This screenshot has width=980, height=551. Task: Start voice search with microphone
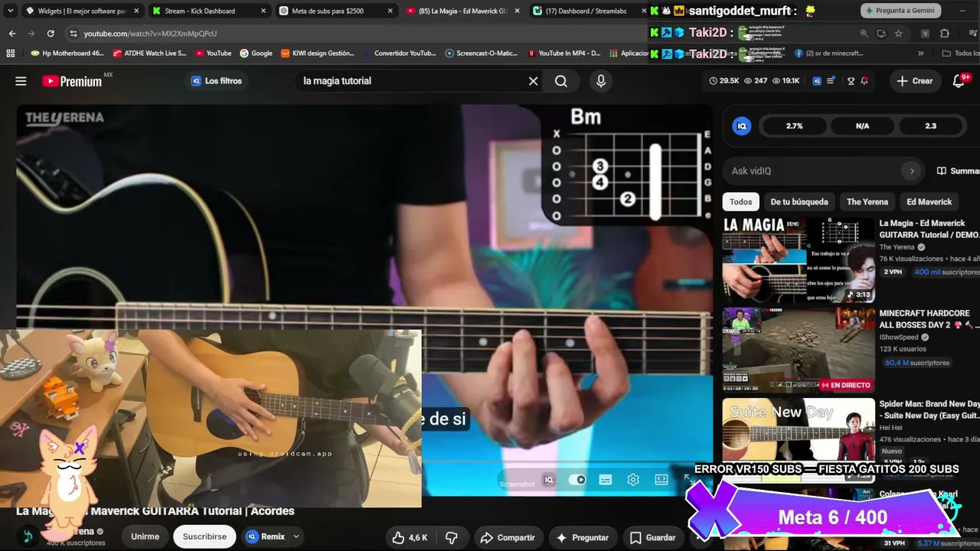point(601,81)
